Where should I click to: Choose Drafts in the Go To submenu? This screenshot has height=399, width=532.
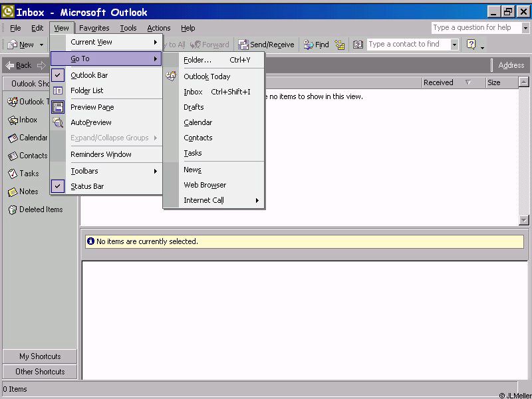coord(194,107)
